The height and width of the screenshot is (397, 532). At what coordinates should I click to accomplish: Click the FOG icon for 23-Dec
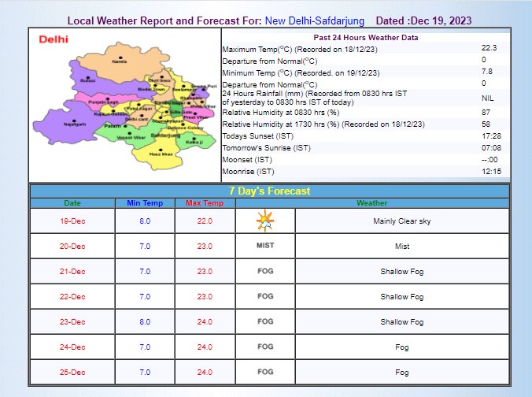pyautogui.click(x=265, y=321)
